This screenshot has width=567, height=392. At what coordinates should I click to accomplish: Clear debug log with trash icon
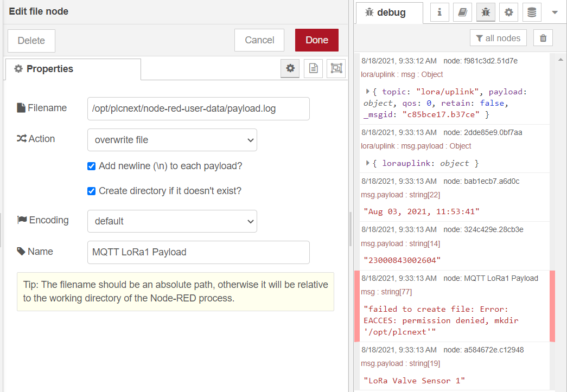[543, 38]
